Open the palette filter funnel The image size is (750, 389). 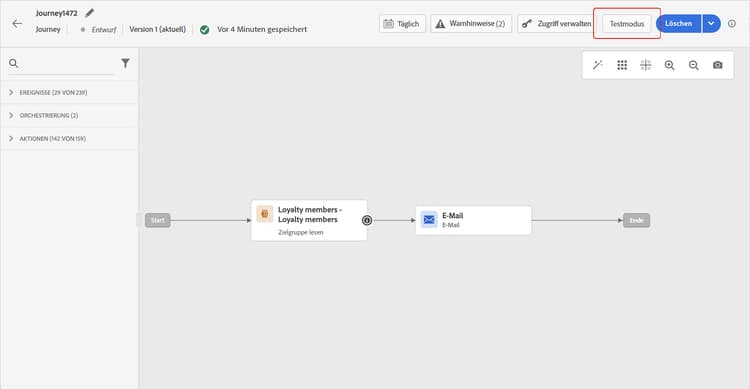pyautogui.click(x=125, y=63)
